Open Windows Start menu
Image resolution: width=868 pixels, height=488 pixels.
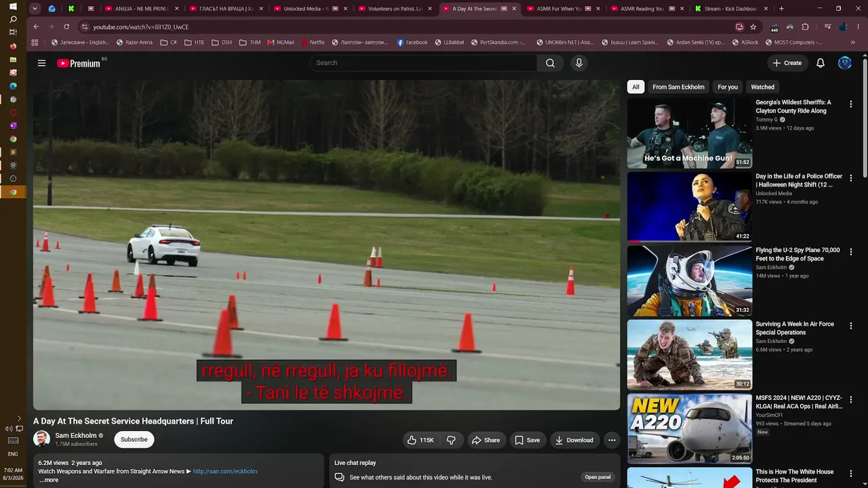13,6
